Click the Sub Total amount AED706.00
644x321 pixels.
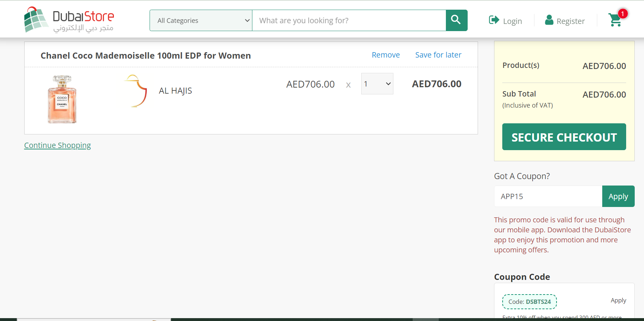pos(604,95)
